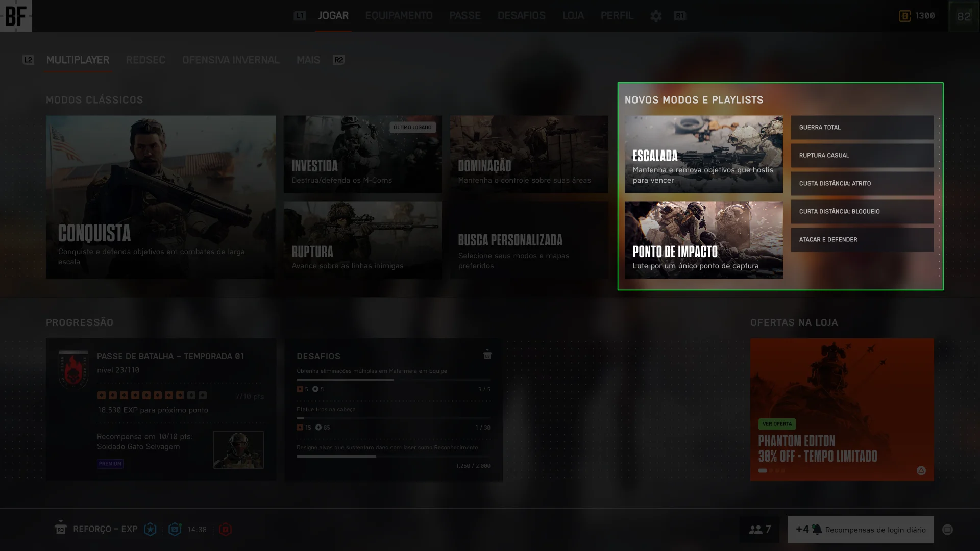This screenshot has width=980, height=551.
Task: Select Guerra Total playlist
Action: (x=862, y=128)
